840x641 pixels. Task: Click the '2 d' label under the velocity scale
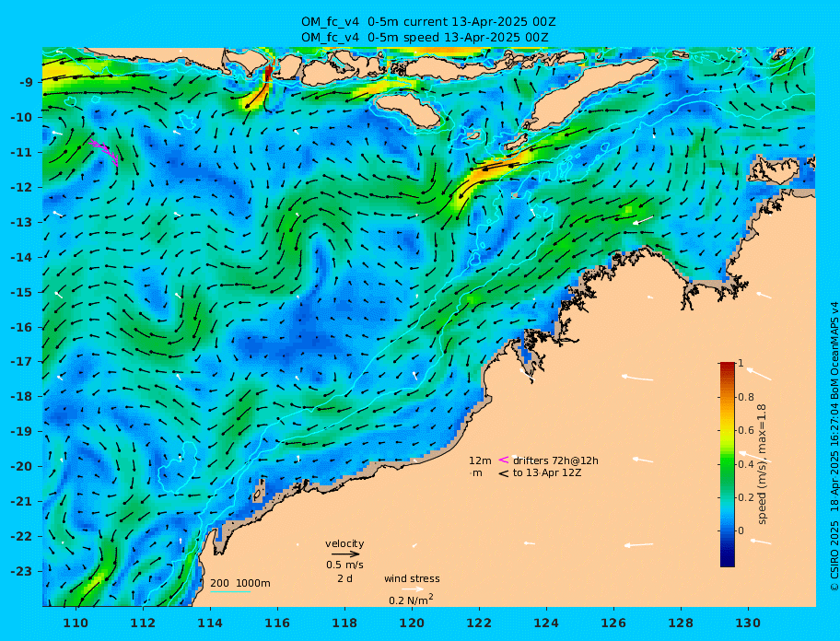pyautogui.click(x=345, y=579)
